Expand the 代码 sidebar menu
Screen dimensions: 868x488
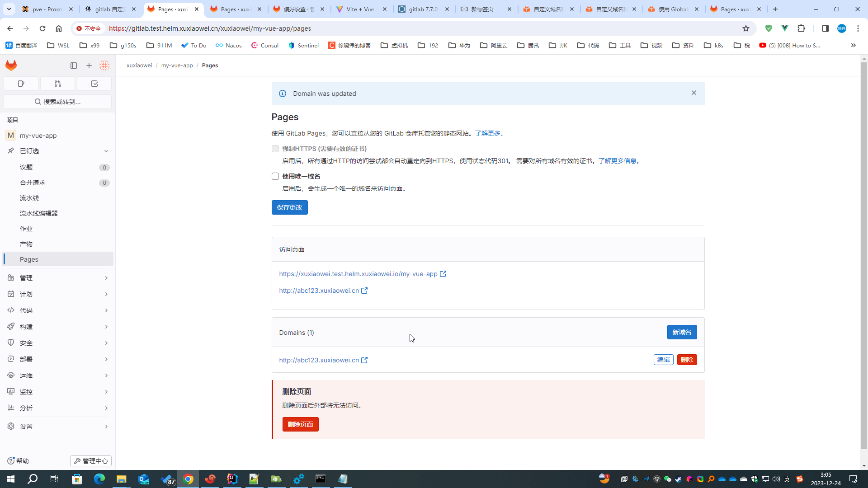57,310
